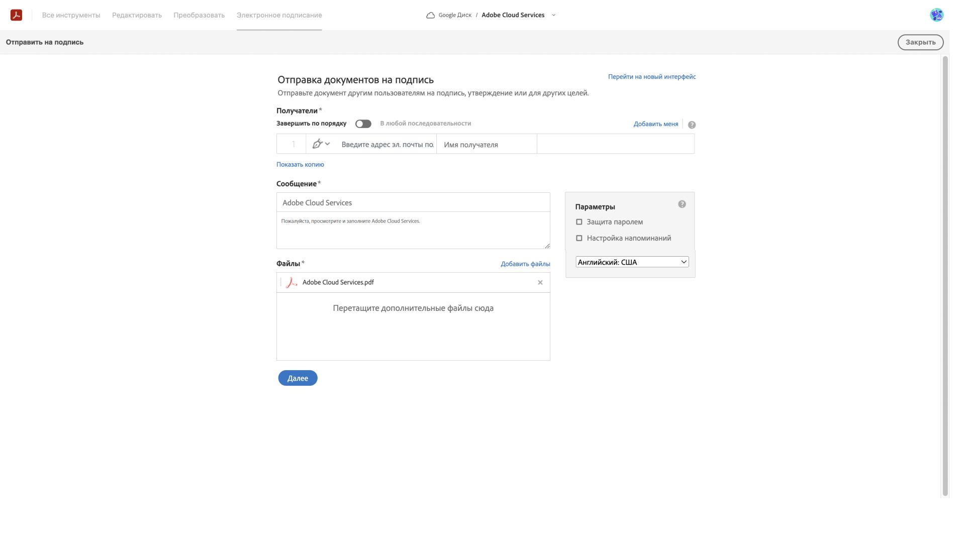The width and height of the screenshot is (965, 560).
Task: Click the vertical page scrollbar
Action: pos(945,276)
